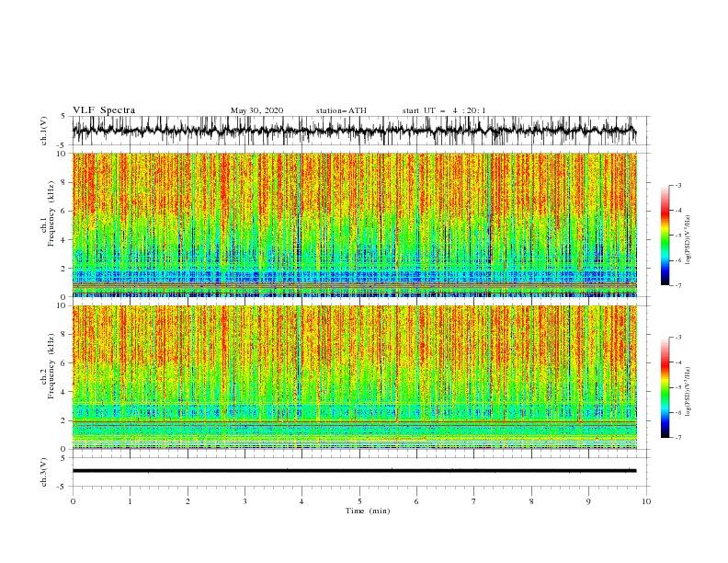Click the time axis tick label 5

(x=359, y=501)
